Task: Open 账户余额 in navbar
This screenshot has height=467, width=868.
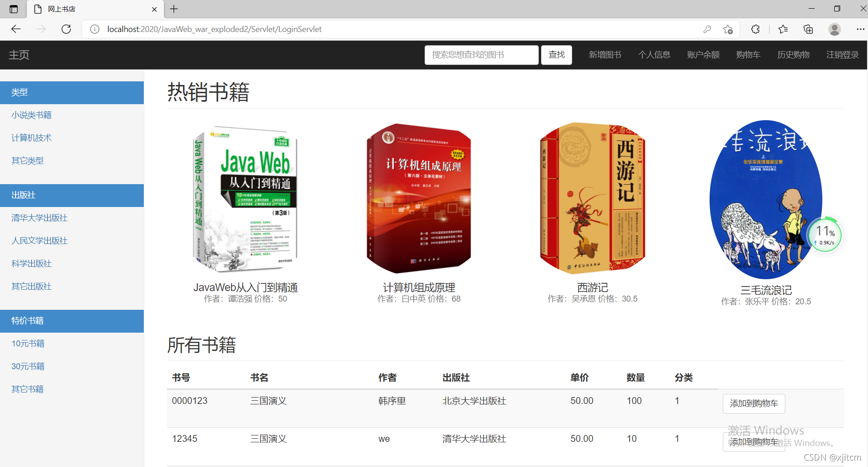Action: pyautogui.click(x=703, y=55)
